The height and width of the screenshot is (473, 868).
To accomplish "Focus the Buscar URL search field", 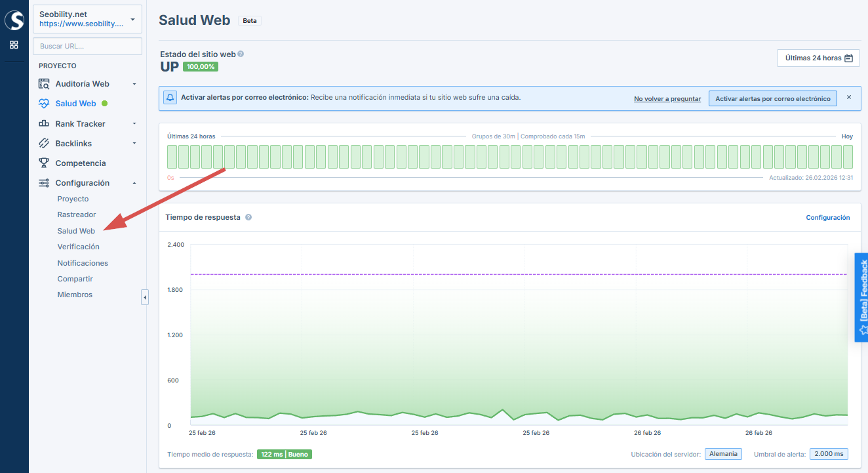I will 87,47.
